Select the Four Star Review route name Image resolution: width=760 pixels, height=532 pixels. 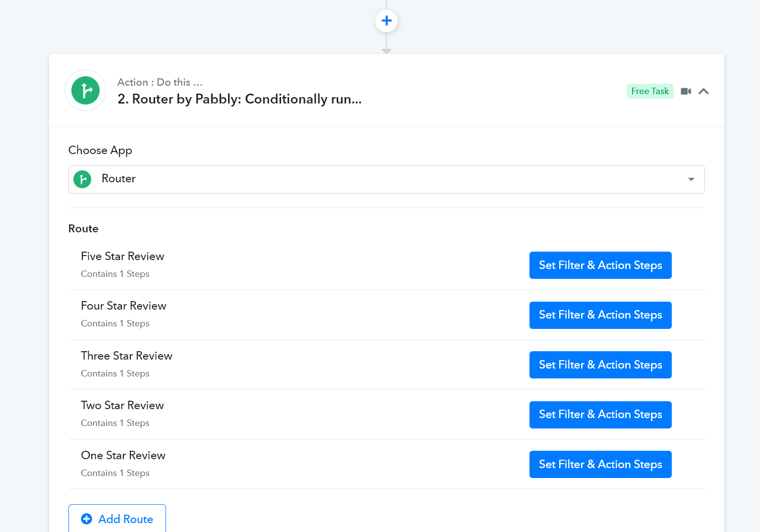point(123,306)
